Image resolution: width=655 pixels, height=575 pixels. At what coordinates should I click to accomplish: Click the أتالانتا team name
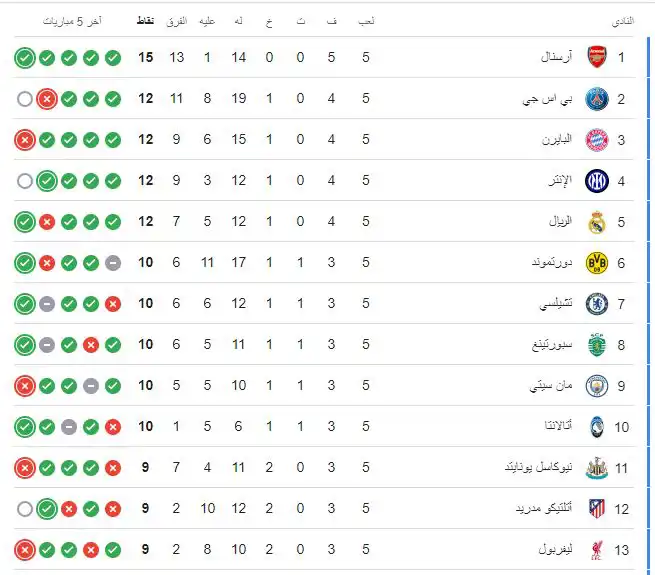click(551, 427)
